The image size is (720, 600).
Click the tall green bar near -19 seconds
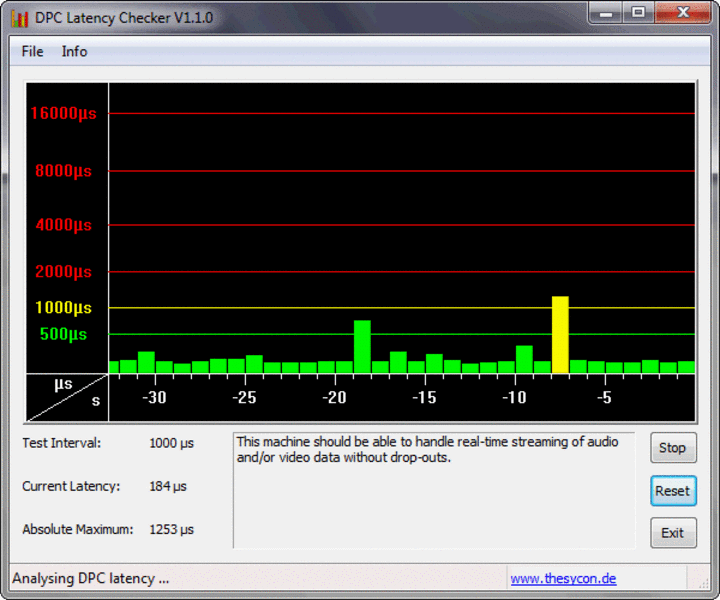(x=362, y=347)
